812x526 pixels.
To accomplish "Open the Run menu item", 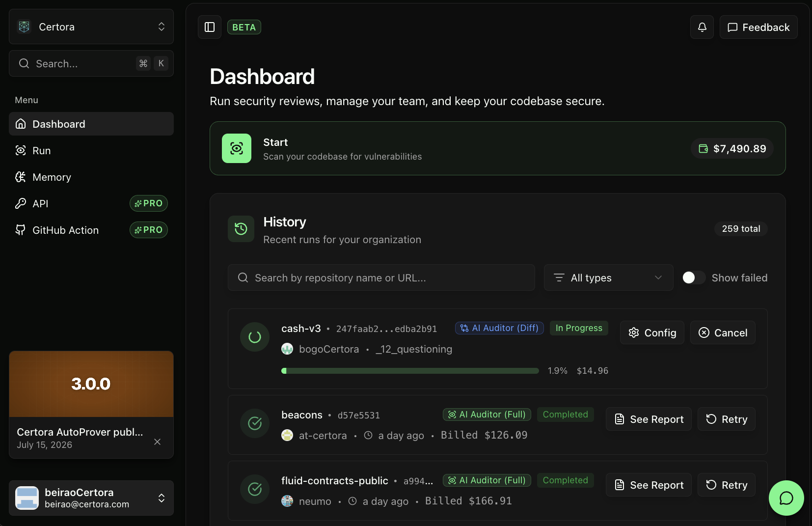I will (91, 150).
